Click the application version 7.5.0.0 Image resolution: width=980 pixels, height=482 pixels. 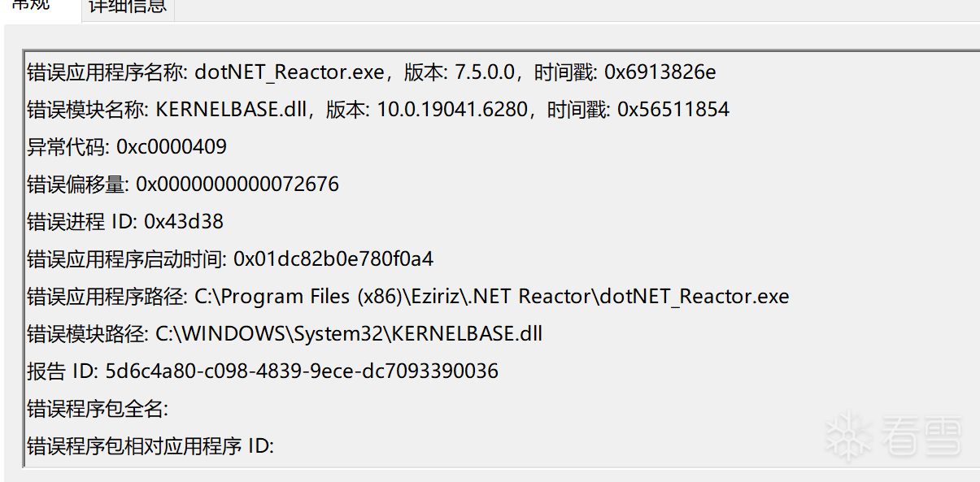tap(484, 72)
